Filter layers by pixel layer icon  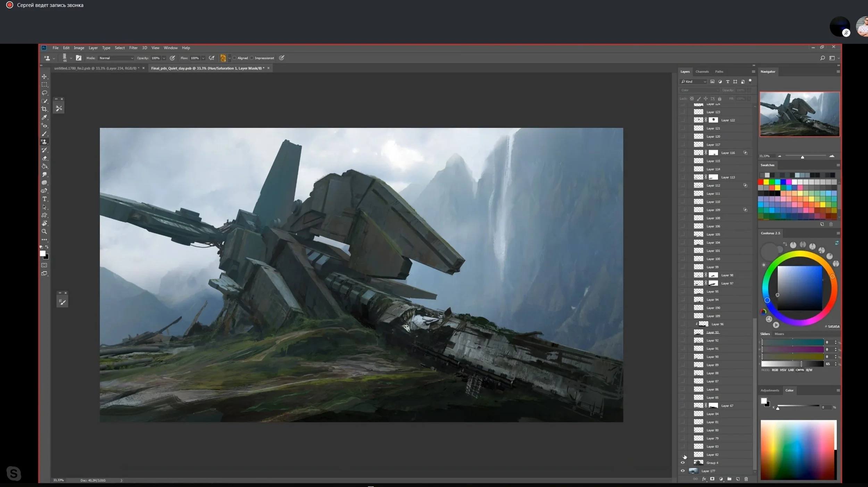coord(712,82)
